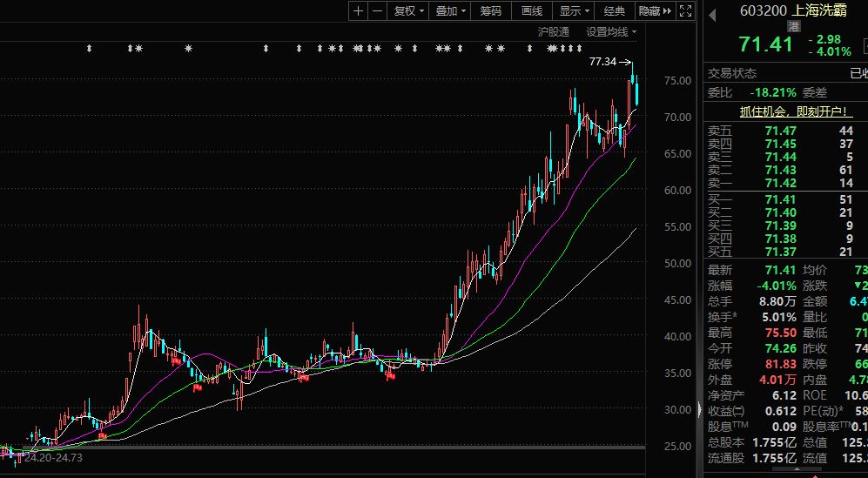Toggle fullscreen chart view icon
This screenshot has height=478, width=868.
687,11
